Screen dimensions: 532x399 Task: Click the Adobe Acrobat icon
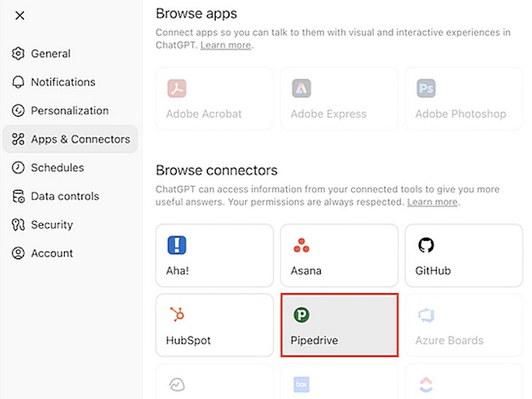(x=177, y=88)
